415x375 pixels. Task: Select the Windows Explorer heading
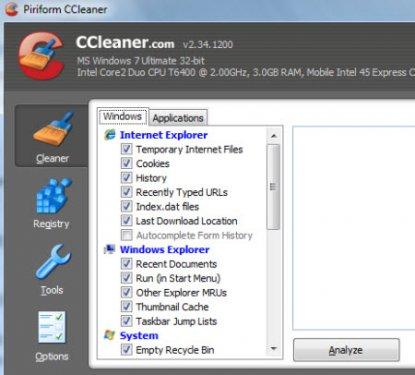click(165, 250)
